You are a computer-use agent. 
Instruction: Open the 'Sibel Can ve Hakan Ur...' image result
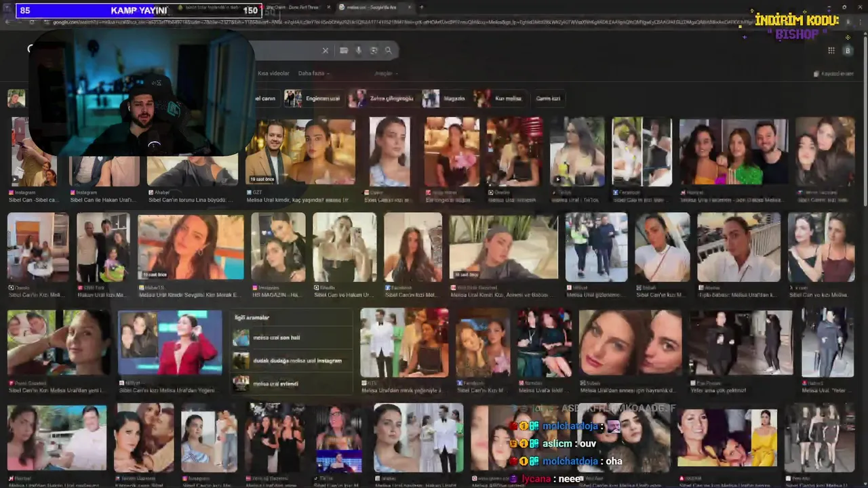pyautogui.click(x=344, y=247)
